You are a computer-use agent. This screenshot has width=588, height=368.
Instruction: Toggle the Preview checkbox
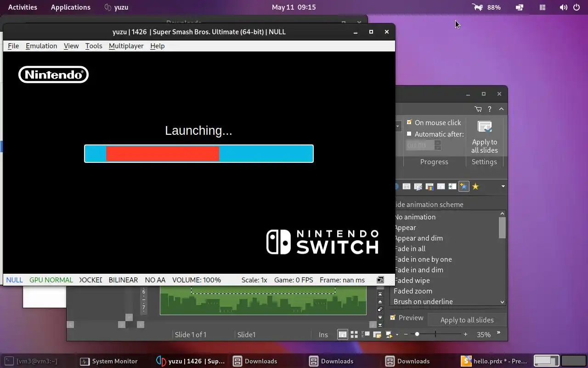pyautogui.click(x=393, y=317)
